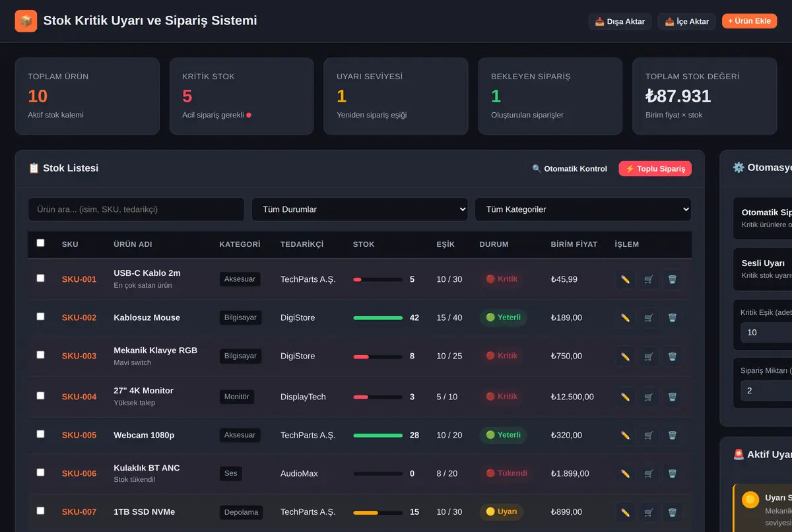Viewport: 792px width, 532px height.
Task: Edit SKU-001 USB-C Kablo with pencil icon
Action: click(625, 279)
